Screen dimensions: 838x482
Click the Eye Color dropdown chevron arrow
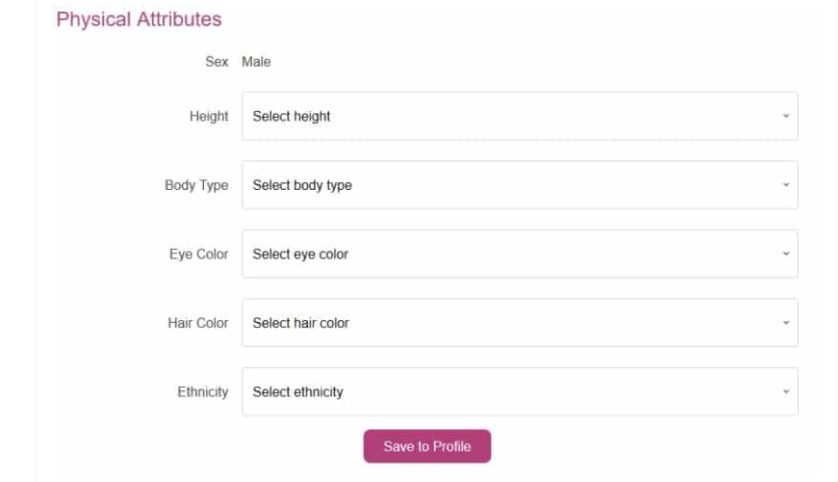pos(786,254)
